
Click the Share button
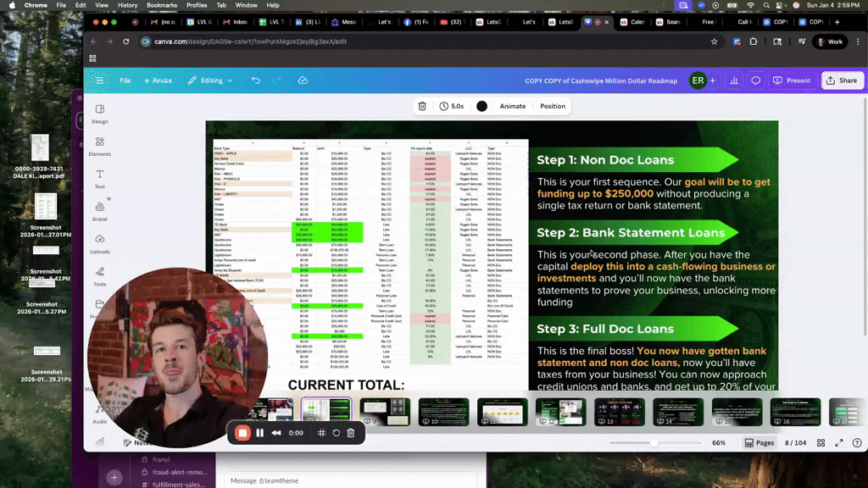click(842, 80)
